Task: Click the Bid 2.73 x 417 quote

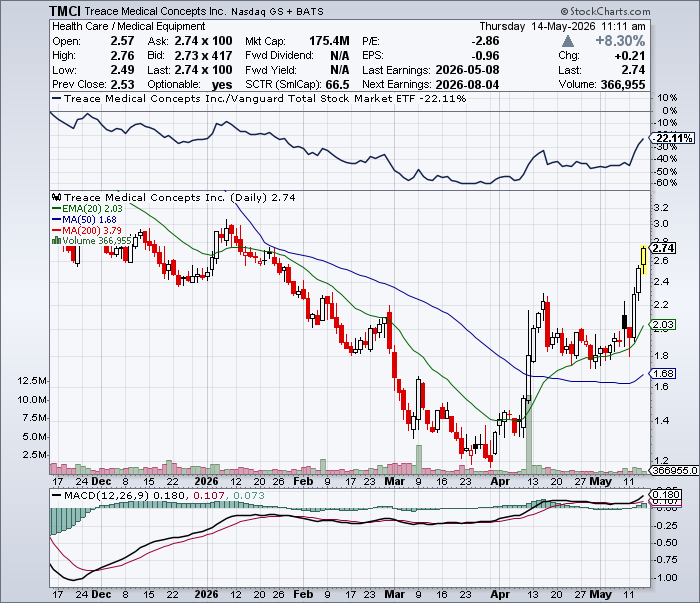Action: click(204, 56)
